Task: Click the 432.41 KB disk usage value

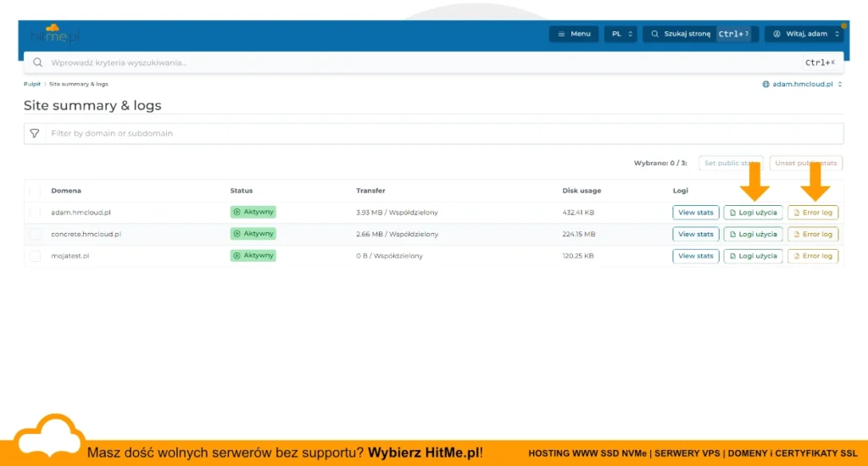Action: (x=578, y=213)
